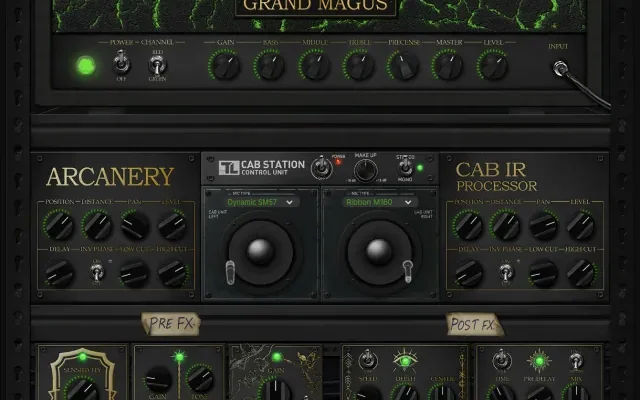The height and width of the screenshot is (400, 640).
Task: Click the Presence knob on Grand Magus
Action: pyautogui.click(x=403, y=66)
